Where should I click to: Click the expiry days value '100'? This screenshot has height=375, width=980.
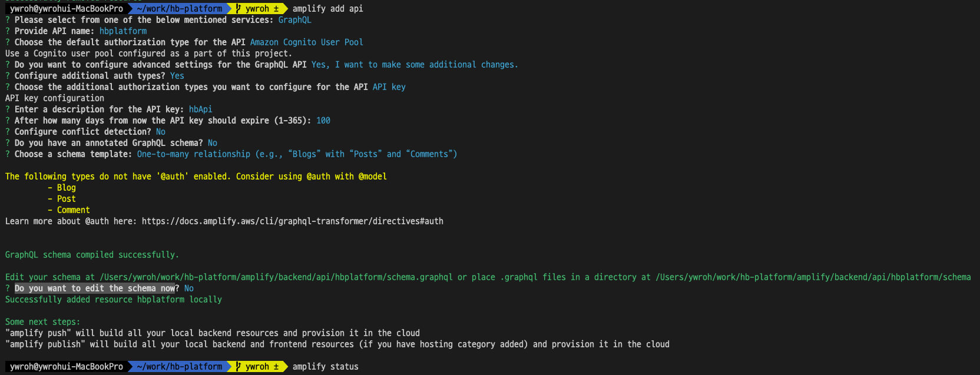point(323,121)
